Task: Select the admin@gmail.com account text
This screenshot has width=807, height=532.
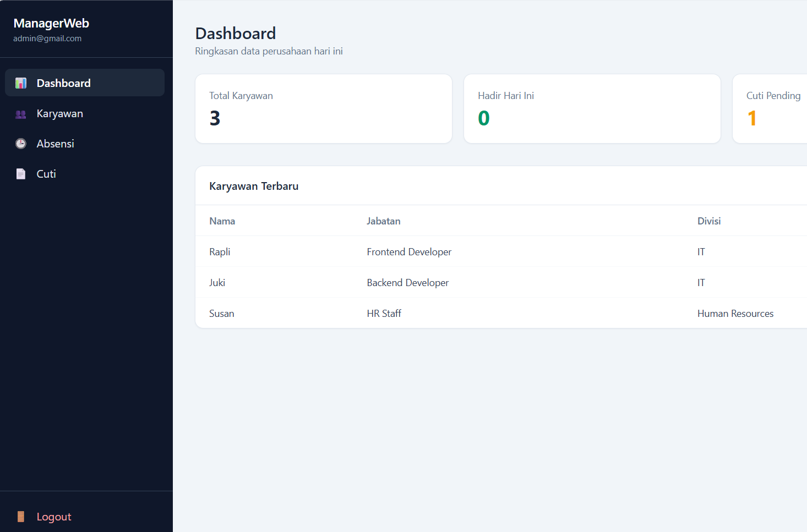Action: (x=47, y=39)
